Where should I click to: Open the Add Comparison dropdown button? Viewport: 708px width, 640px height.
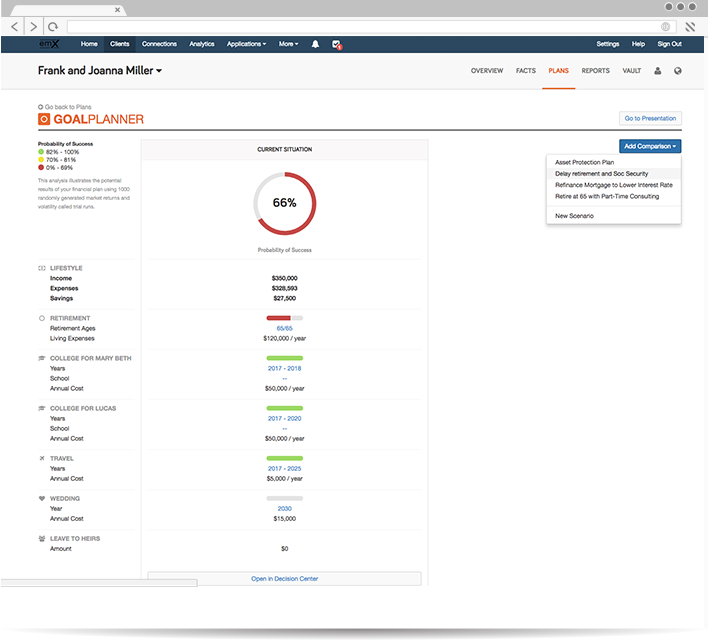(x=650, y=146)
